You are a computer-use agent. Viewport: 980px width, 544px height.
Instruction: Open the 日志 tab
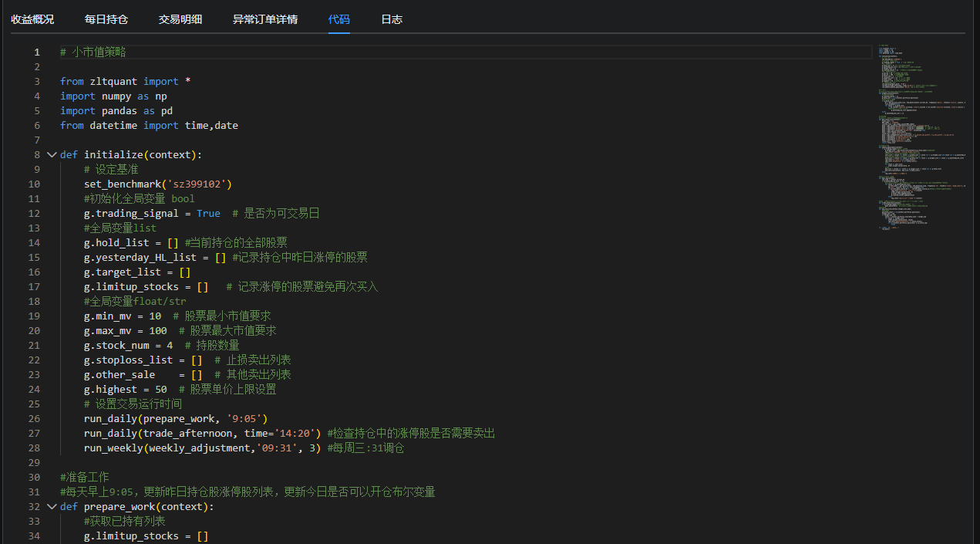392,19
